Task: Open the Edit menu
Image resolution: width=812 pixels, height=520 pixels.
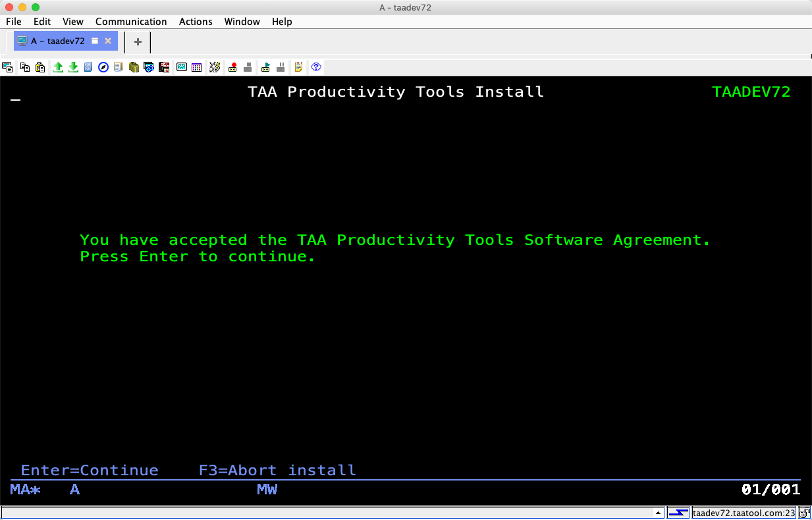Action: (x=42, y=22)
